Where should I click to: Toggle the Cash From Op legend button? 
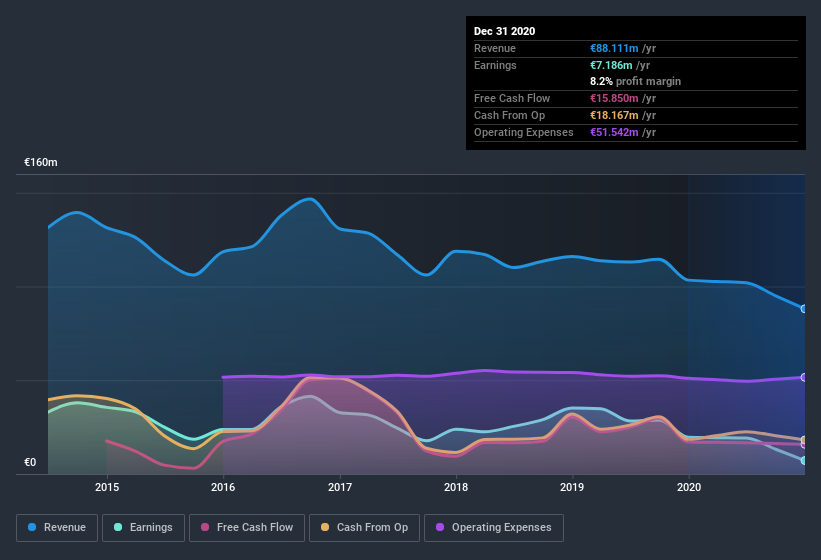click(364, 528)
